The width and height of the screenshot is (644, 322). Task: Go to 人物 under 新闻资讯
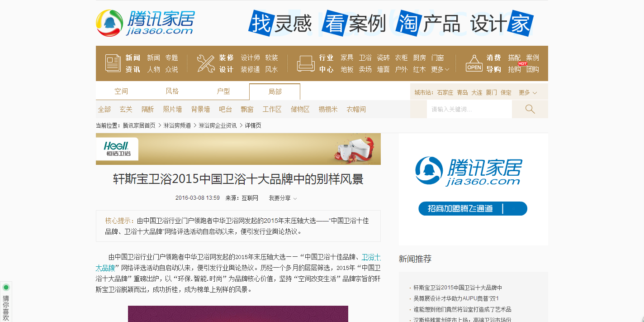point(153,69)
